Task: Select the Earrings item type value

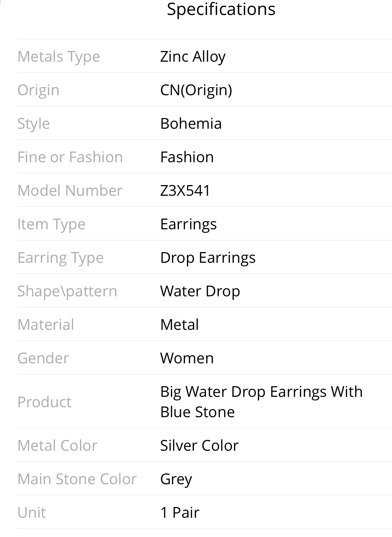Action: tap(189, 224)
